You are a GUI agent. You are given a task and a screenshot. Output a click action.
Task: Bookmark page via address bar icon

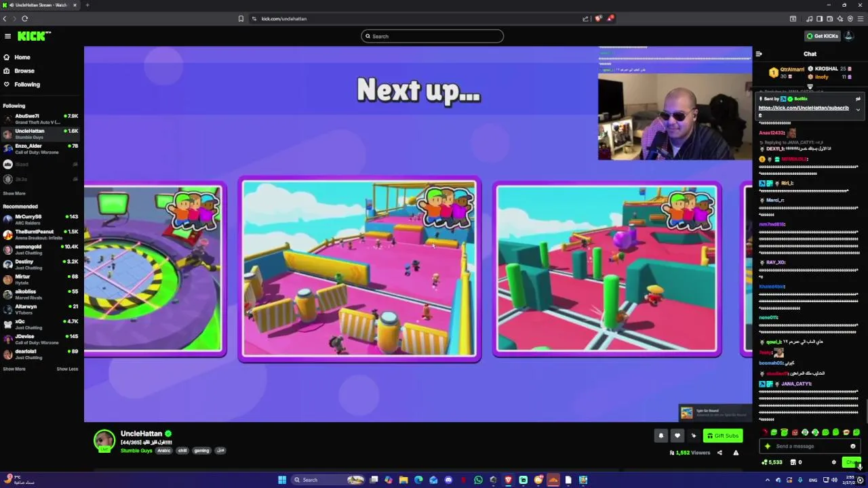point(241,18)
